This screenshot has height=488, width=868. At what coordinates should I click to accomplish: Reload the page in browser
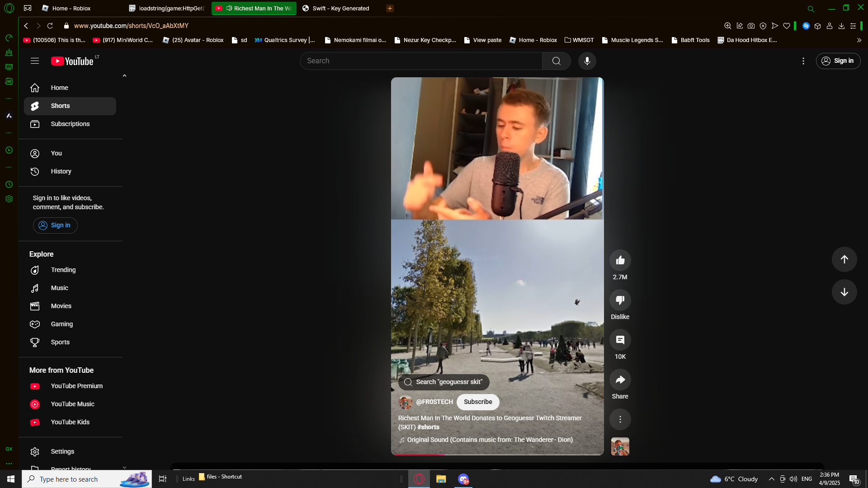(50, 26)
